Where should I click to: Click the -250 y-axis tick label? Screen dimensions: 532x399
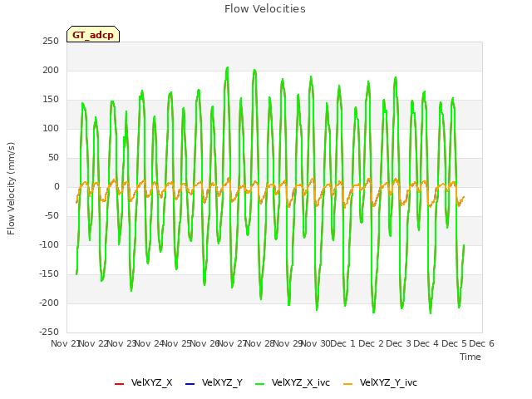49,332
